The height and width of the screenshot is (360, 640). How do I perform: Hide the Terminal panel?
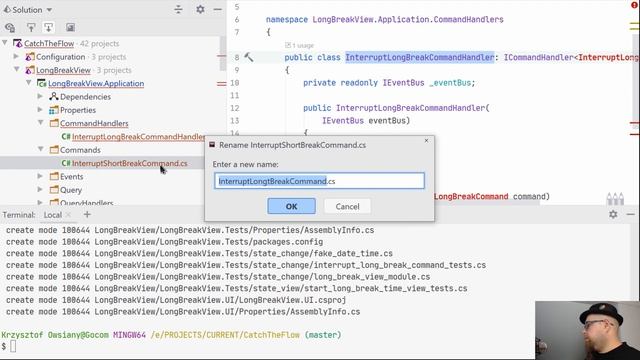[631, 214]
